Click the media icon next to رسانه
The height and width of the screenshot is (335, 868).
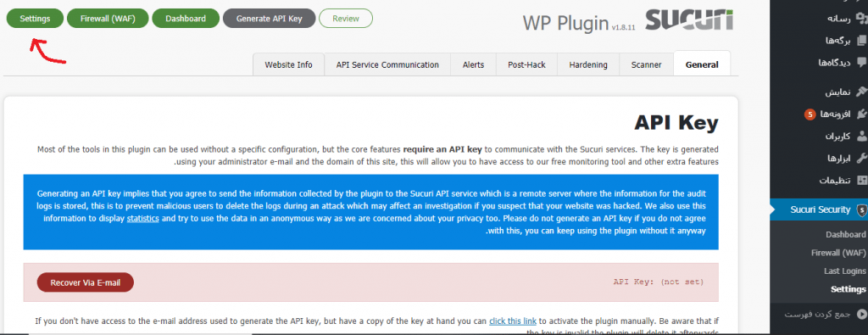tap(861, 19)
